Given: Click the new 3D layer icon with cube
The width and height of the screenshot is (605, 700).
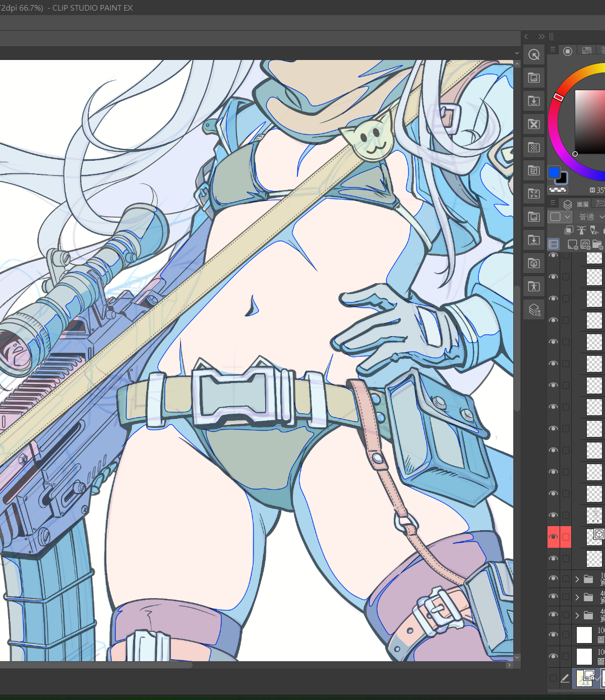Looking at the screenshot, I should point(585,244).
